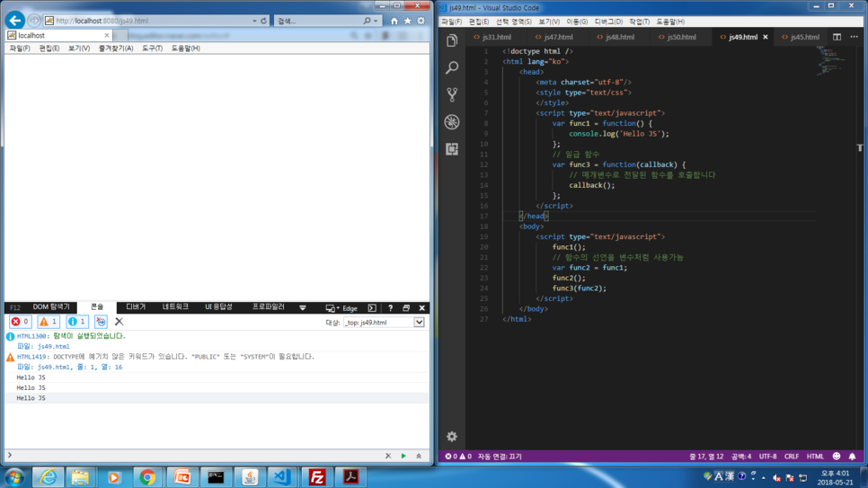Click the IE browser back arrow
This screenshot has width=868, height=488.
[x=15, y=21]
